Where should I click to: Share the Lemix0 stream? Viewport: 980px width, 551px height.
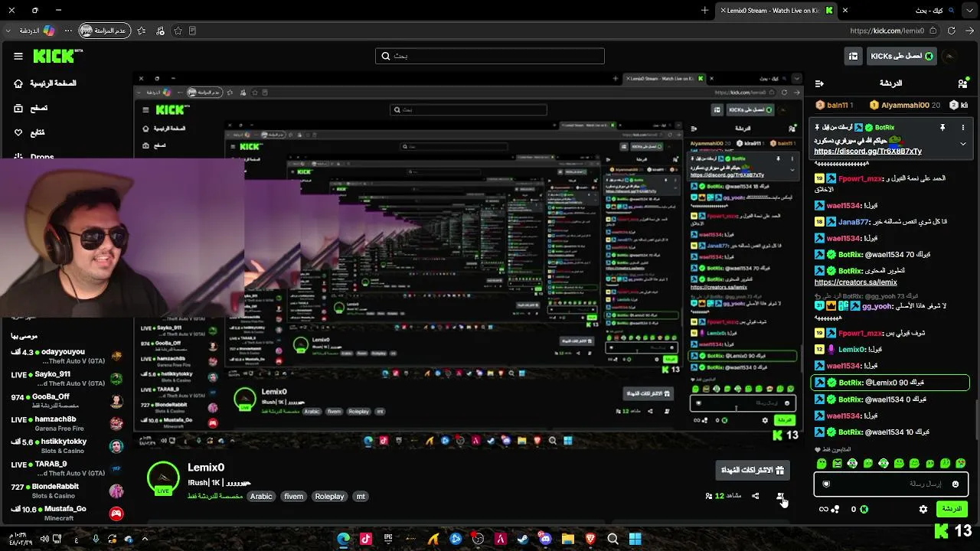[x=756, y=496]
